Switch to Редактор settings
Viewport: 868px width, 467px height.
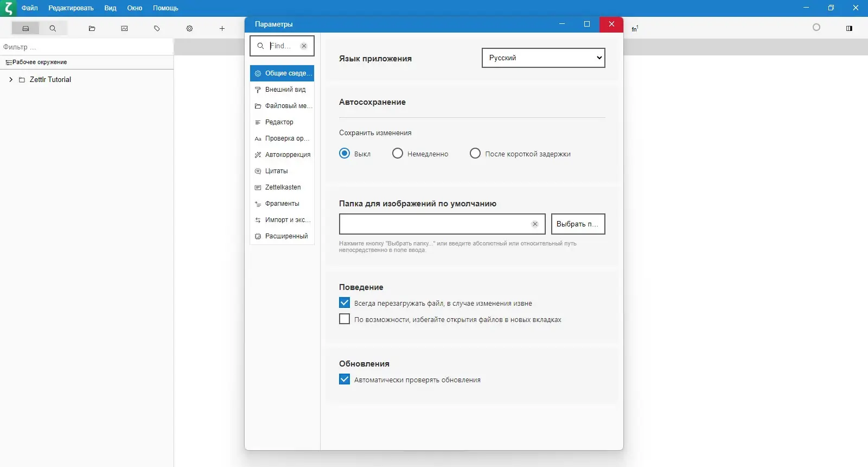[282, 122]
